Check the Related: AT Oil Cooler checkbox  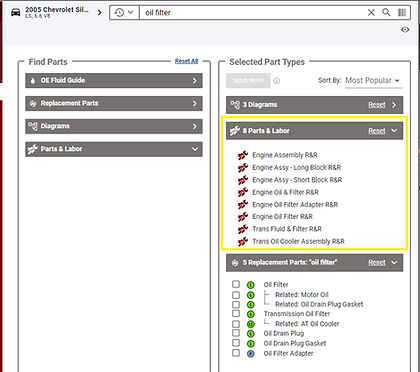pyautogui.click(x=236, y=324)
